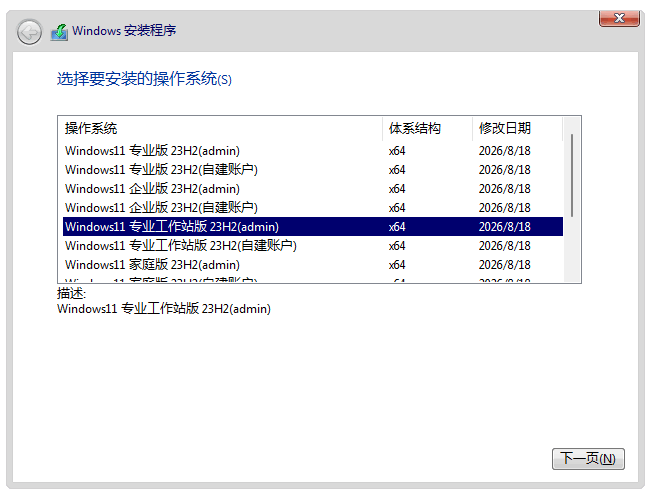The image size is (657, 504).
Task: Select Windows11 家庭版 23H2(admin) row
Action: (x=313, y=265)
